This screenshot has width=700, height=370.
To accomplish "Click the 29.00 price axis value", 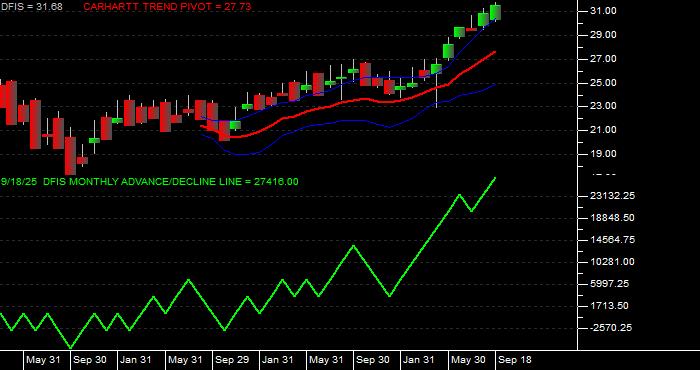I will [604, 35].
